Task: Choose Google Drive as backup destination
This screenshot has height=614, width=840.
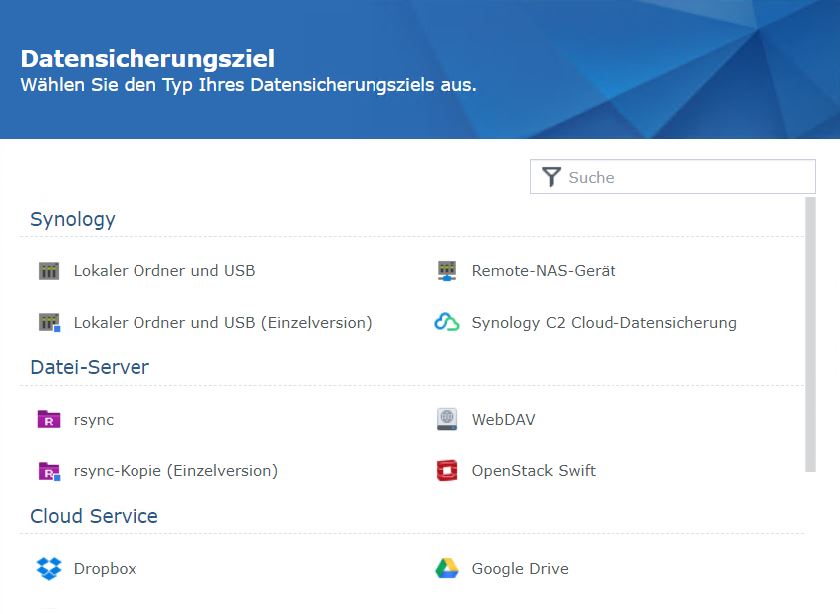Action: pyautogui.click(x=519, y=568)
